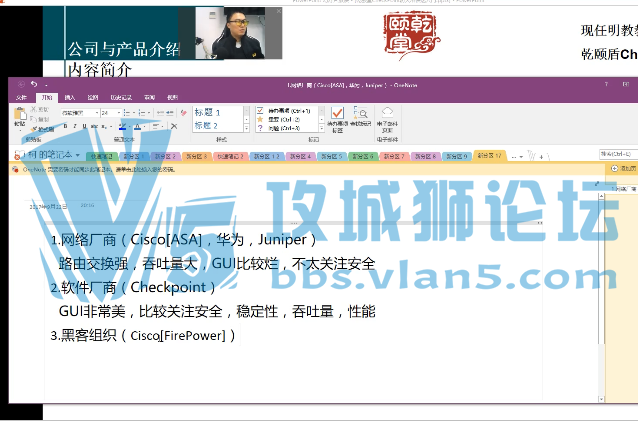
Task: Click the password-protected notebook notice bar
Action: pyautogui.click(x=307, y=169)
